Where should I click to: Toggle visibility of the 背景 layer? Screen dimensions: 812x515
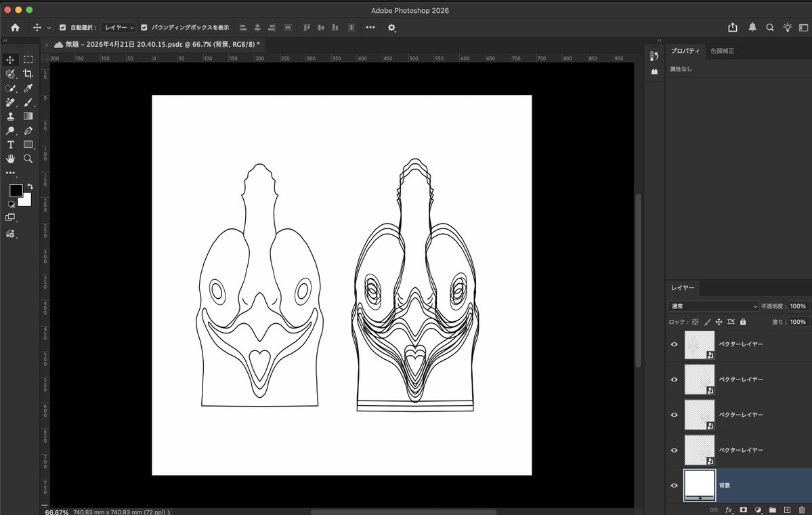pyautogui.click(x=674, y=485)
